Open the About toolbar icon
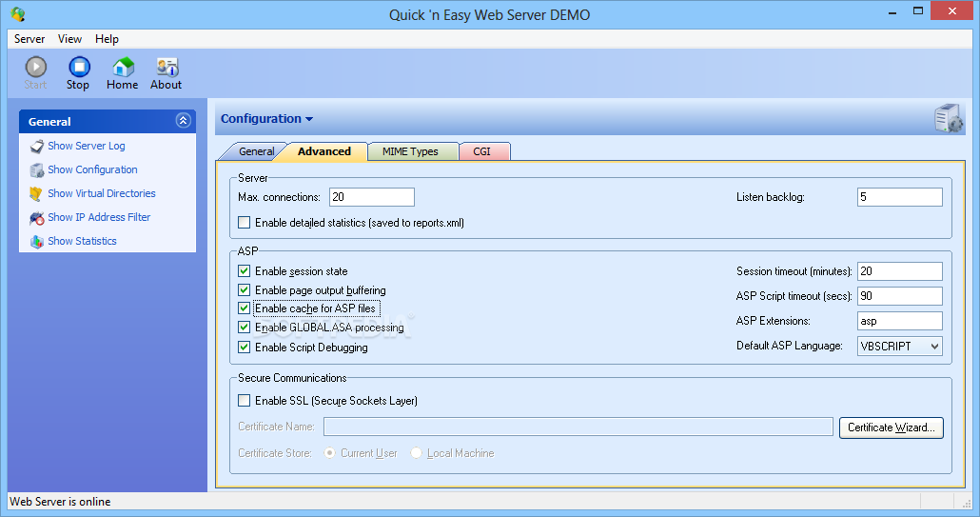The height and width of the screenshot is (517, 980). [x=167, y=67]
